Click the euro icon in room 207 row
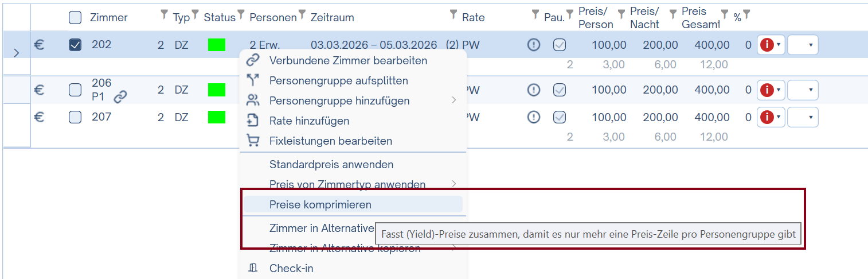The height and width of the screenshot is (279, 868). 39,117
